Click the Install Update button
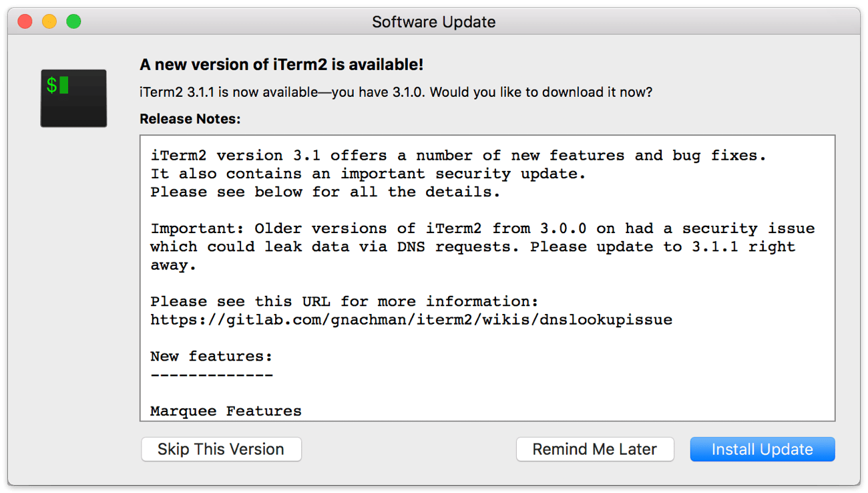The image size is (868, 493). [763, 450]
